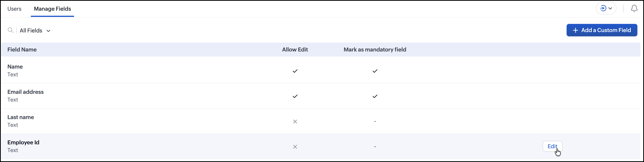Click the Add a Custom Field button
This screenshot has height=162, width=644.
602,30
